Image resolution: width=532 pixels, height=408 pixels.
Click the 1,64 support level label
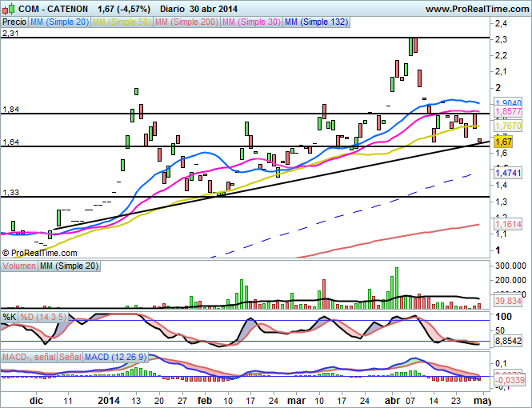[10, 142]
